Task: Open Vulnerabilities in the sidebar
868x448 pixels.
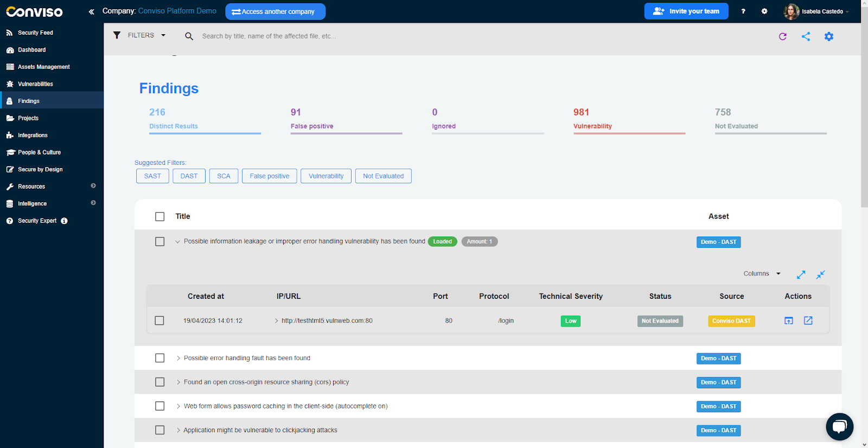Action: pyautogui.click(x=35, y=84)
